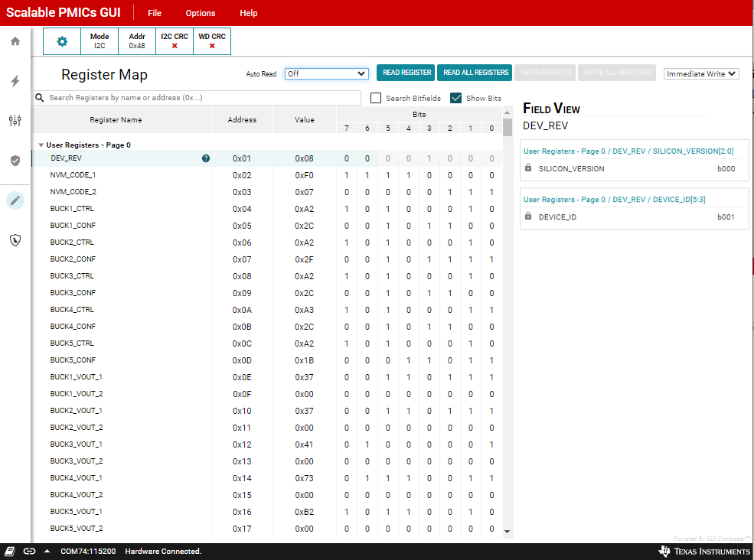This screenshot has height=560, width=754.
Task: Click the help icon next to DEV_REV
Action: pos(205,158)
